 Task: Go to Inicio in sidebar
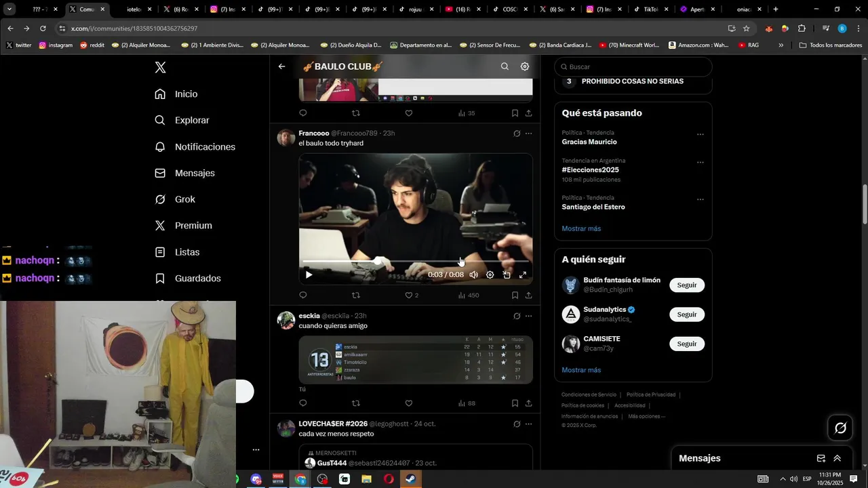pyautogui.click(x=176, y=94)
